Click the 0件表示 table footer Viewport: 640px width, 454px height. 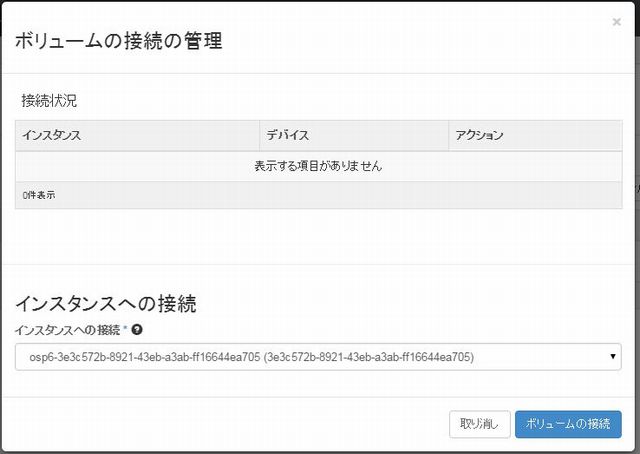coord(39,195)
